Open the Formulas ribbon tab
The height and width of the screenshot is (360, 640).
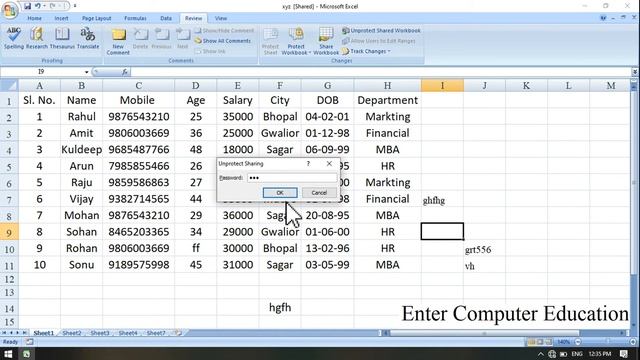(x=135, y=18)
